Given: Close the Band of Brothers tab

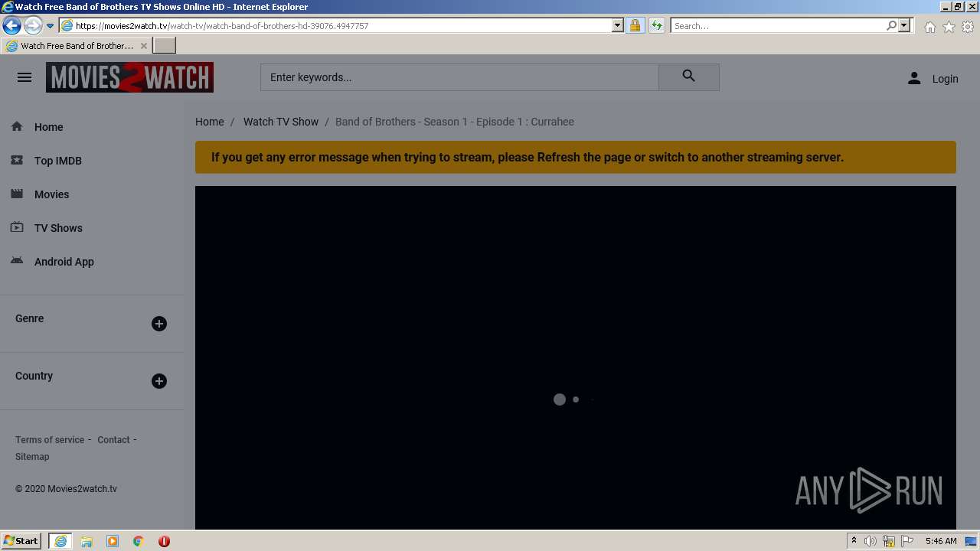Looking at the screenshot, I should (x=143, y=46).
